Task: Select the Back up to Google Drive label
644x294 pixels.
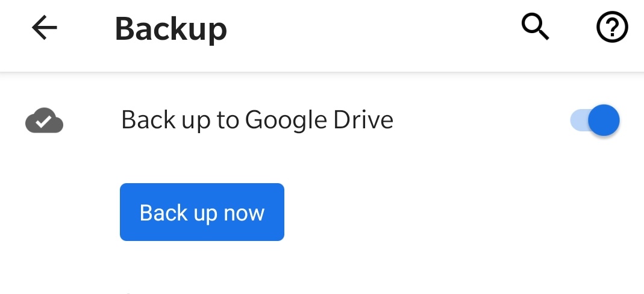Action: tap(257, 120)
